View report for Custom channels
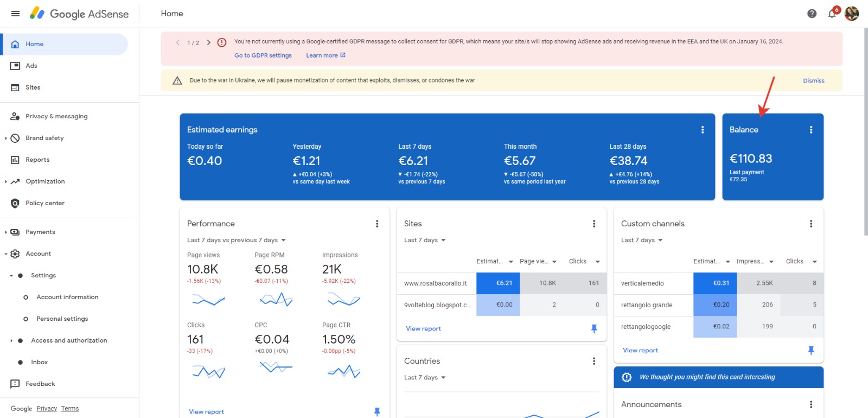868x418 pixels. [640, 350]
